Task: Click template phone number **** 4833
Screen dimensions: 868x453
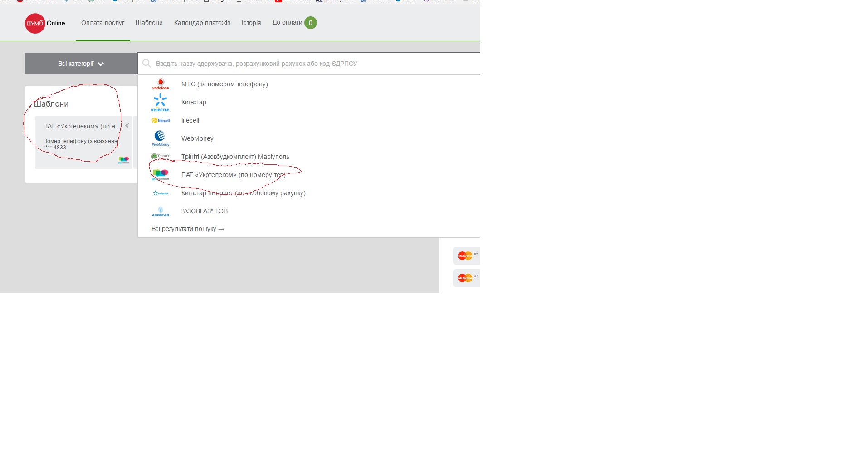Action: click(55, 148)
